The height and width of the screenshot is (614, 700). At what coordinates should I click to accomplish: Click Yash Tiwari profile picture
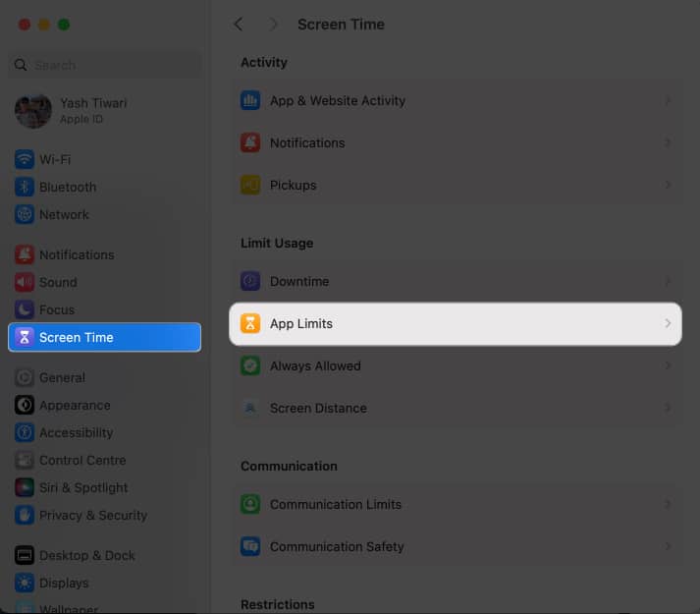click(x=33, y=111)
